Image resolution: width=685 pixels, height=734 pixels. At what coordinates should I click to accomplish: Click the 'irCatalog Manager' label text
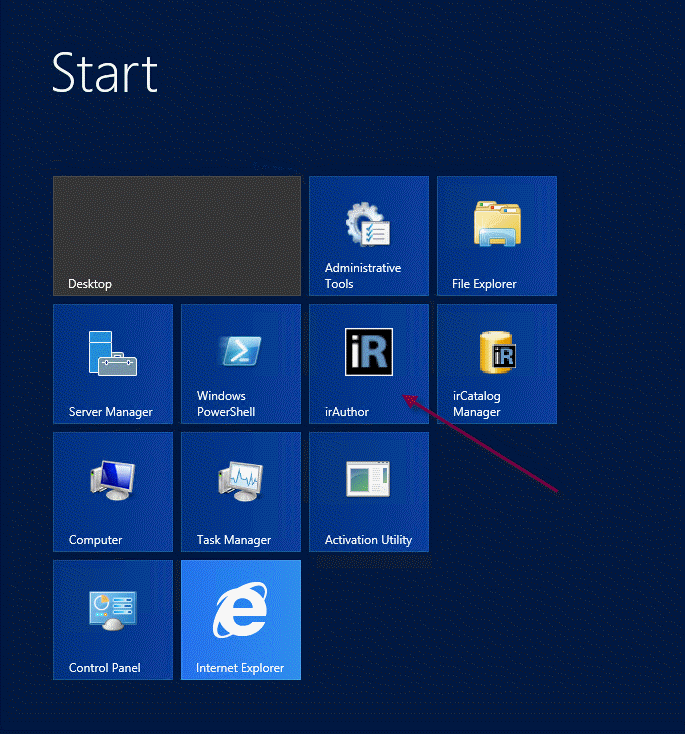tap(477, 404)
